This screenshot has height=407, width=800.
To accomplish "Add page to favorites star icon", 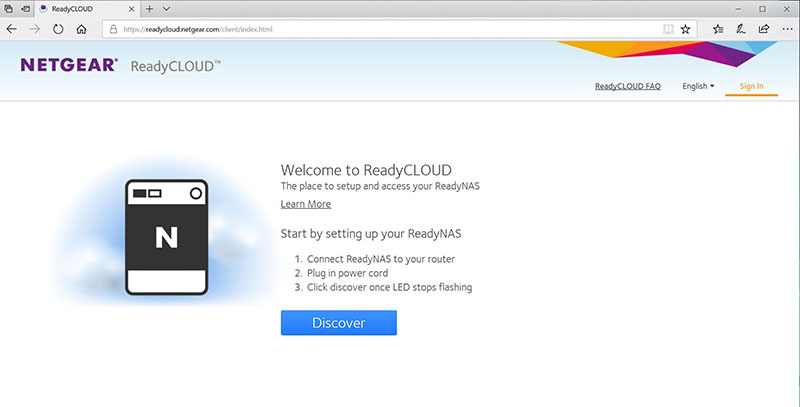I will pyautogui.click(x=685, y=30).
